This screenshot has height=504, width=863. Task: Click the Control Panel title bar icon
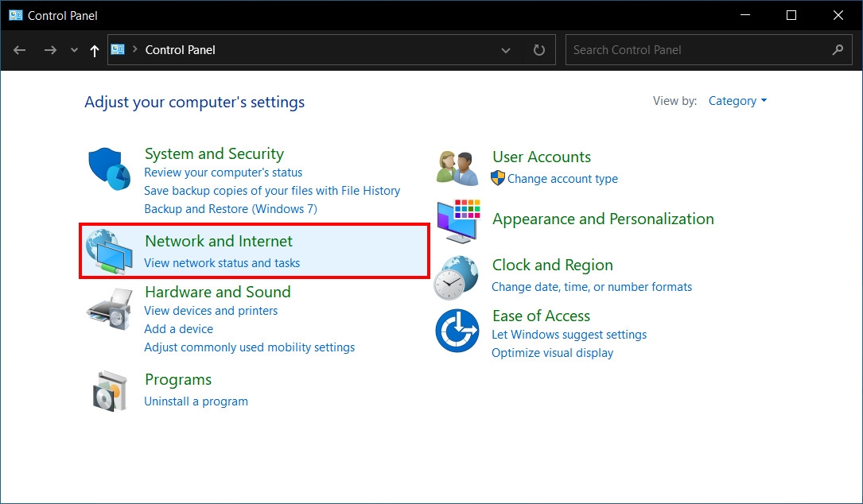point(15,15)
